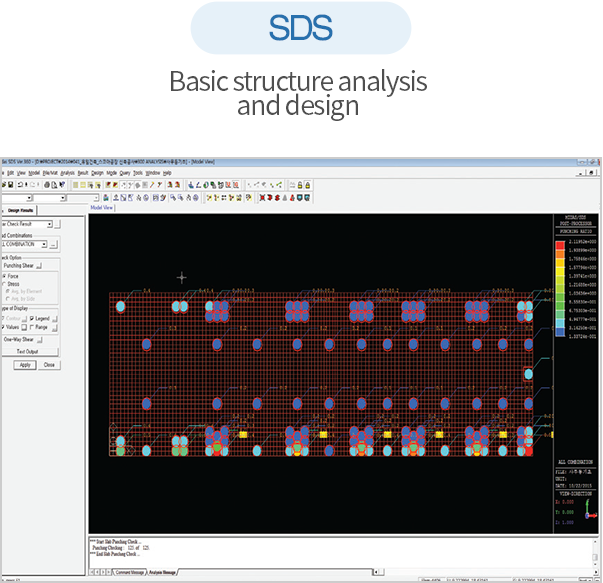Click the blue frame icon in the second toolbar
603x583 pixels.
coord(123,198)
